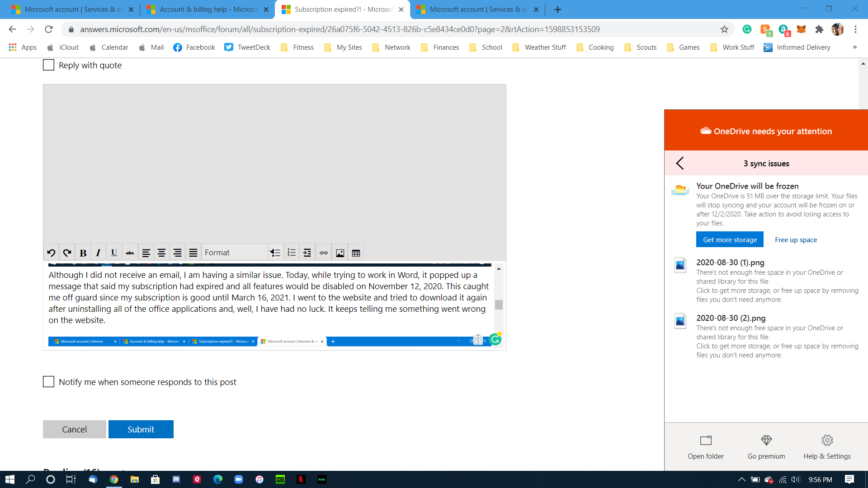Screen dimensions: 868x488
Task: Enable notify me when someone responds
Action: [x=48, y=382]
